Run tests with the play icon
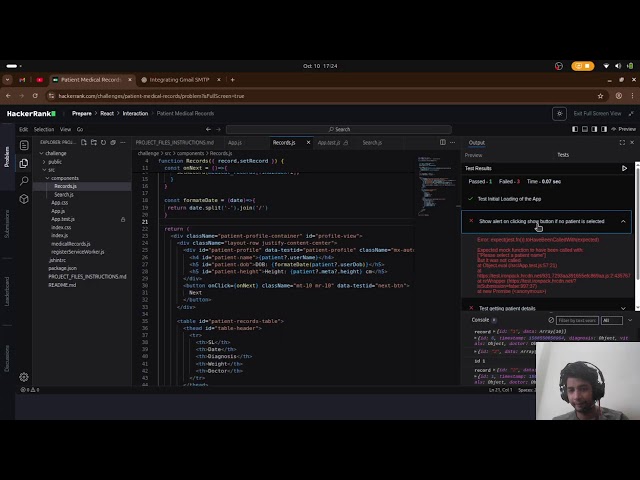The height and width of the screenshot is (480, 640). 624,168
